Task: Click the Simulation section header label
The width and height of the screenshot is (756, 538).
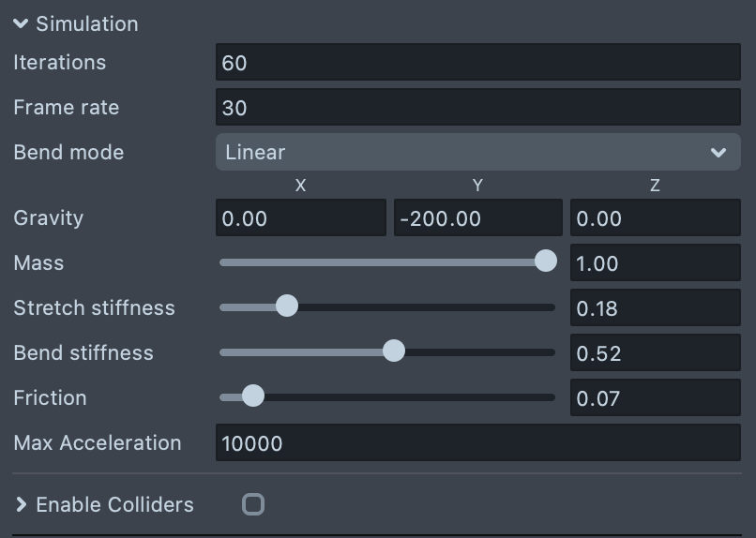Action: (x=87, y=24)
